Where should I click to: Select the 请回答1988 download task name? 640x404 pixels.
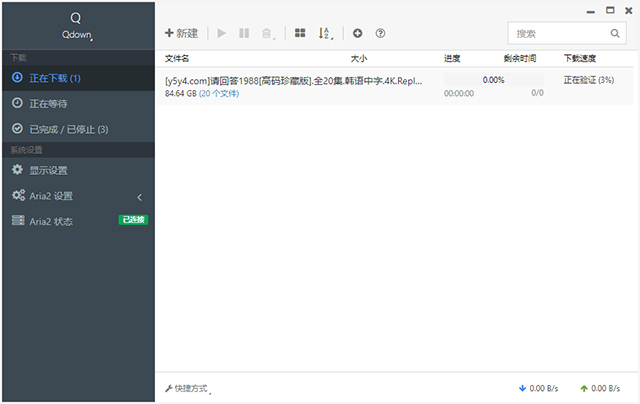293,81
